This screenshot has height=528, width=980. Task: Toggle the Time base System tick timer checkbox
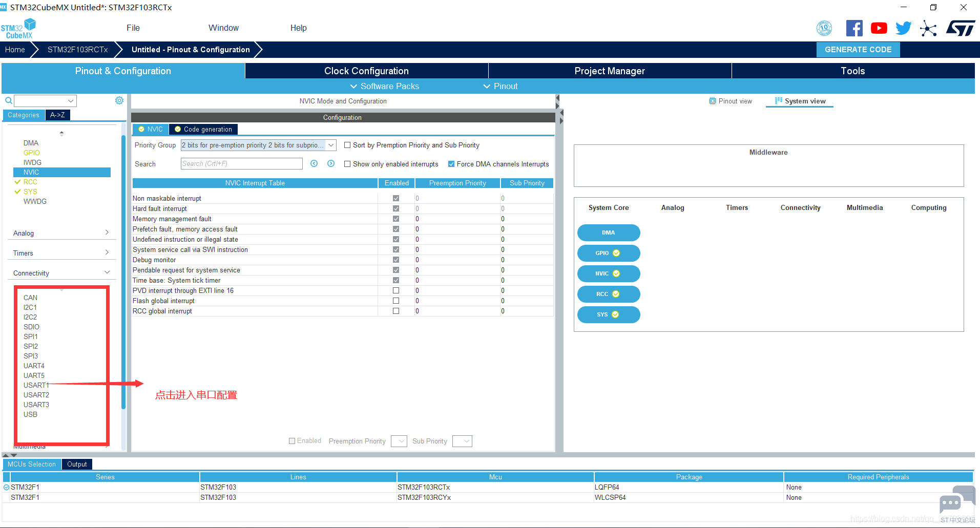pos(396,280)
